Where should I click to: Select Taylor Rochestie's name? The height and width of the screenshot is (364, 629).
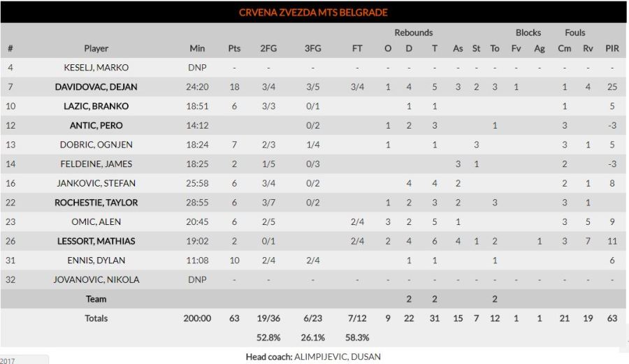pos(96,203)
